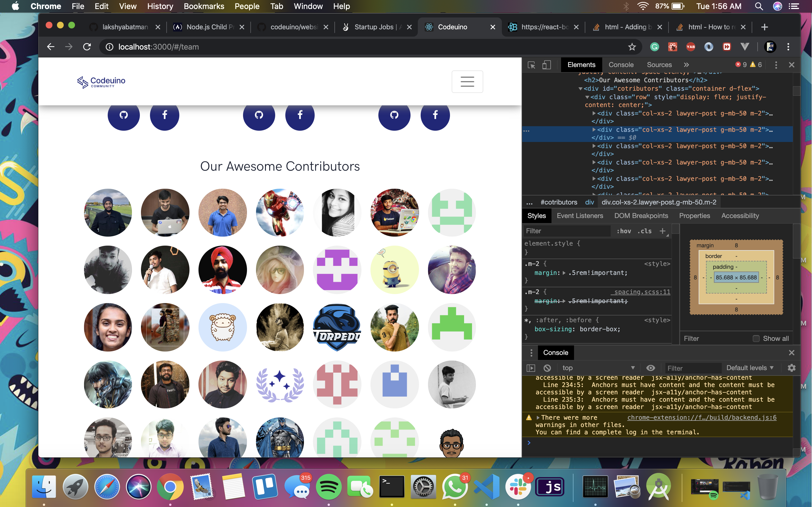
Task: Open console settings gear icon
Action: (x=791, y=368)
